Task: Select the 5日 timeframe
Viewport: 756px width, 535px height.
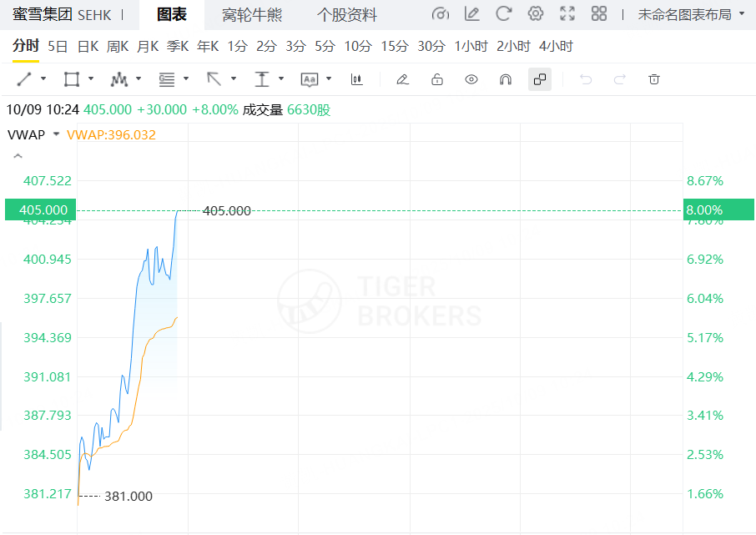Action: click(58, 46)
